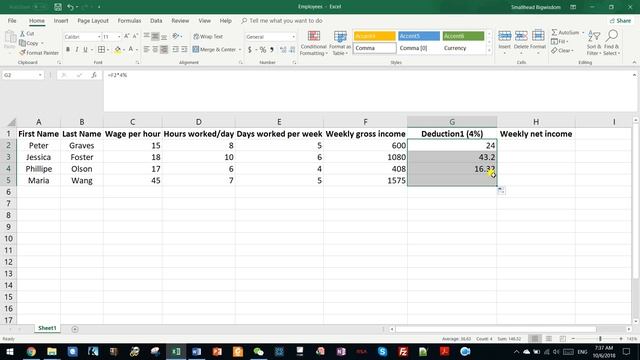Screen dimensions: 640x360
Task: Click the Paste button
Action: (10, 41)
